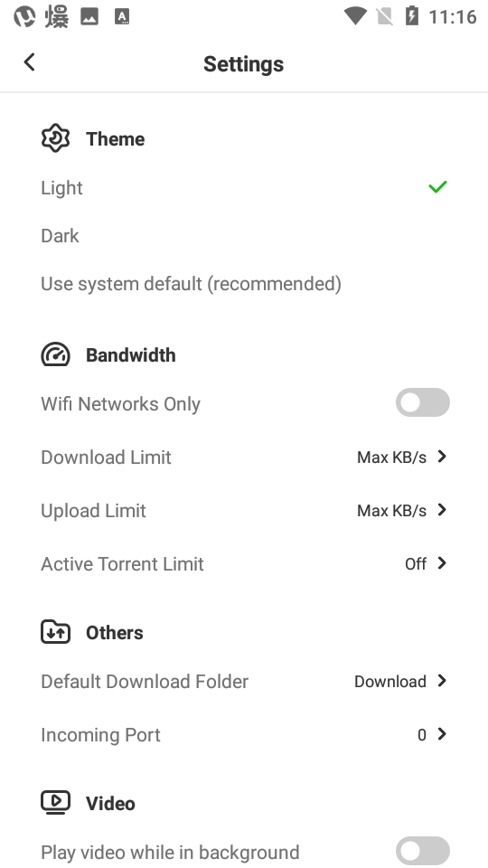Tap the Theme section gear icon

point(55,138)
